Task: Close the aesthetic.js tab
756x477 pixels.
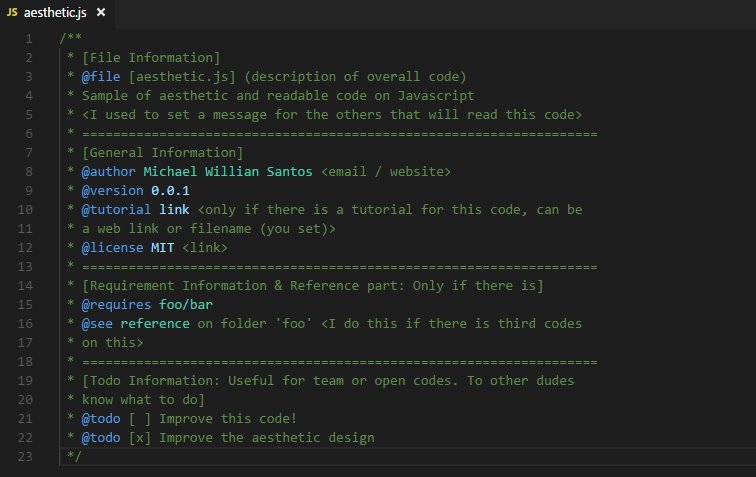Action: click(x=101, y=11)
